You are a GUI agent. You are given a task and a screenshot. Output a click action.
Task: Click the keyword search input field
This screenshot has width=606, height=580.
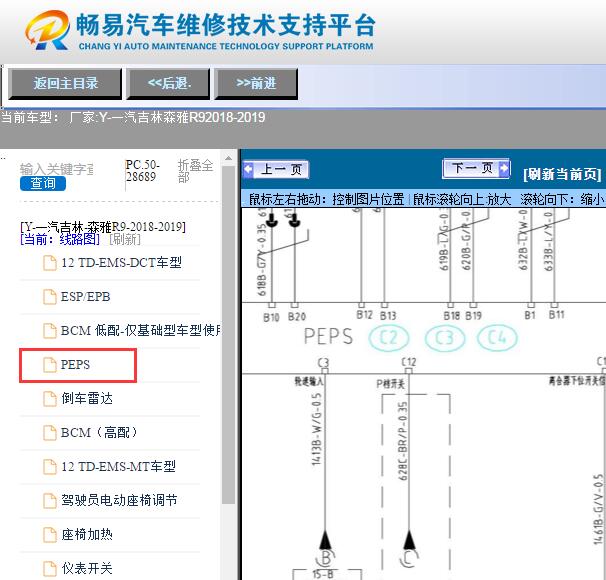(57, 169)
